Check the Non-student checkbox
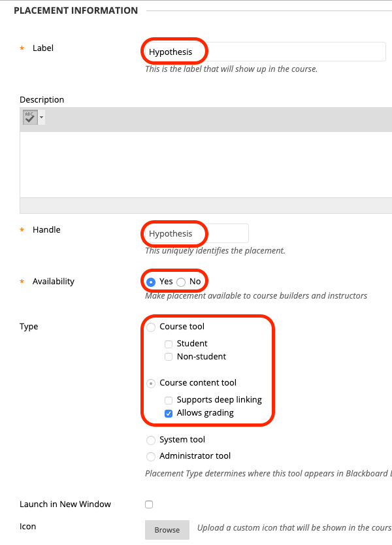The image size is (392, 545). (169, 357)
